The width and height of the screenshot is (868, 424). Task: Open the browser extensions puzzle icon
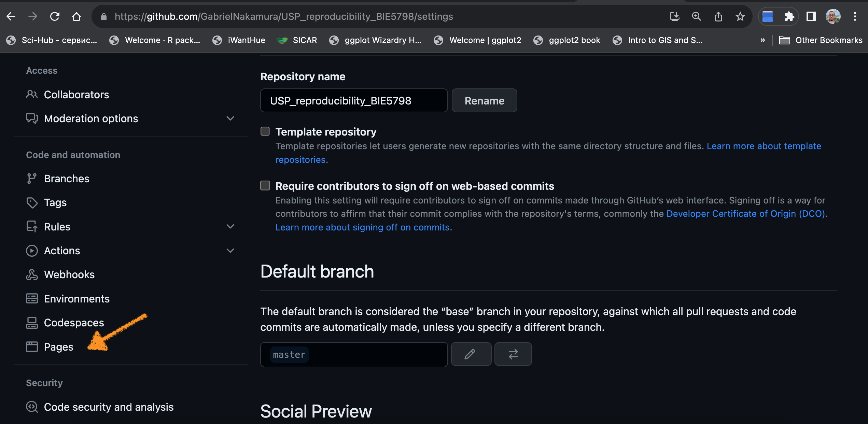pos(789,16)
